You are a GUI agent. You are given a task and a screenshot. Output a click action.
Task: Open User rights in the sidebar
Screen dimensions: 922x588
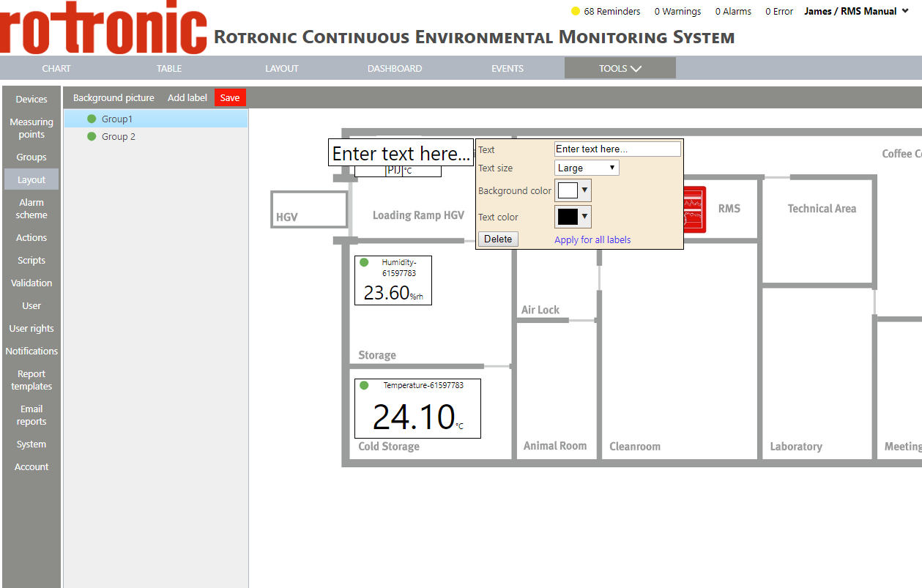31,328
